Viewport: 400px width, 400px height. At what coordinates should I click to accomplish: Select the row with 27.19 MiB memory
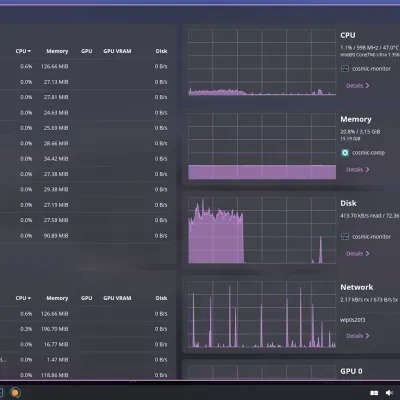(x=86, y=205)
